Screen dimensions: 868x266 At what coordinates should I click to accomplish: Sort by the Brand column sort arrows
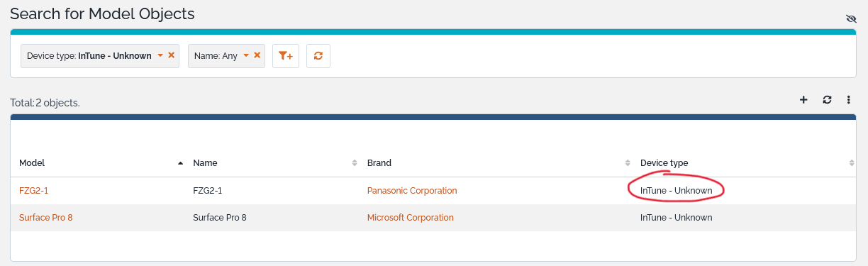tap(628, 163)
